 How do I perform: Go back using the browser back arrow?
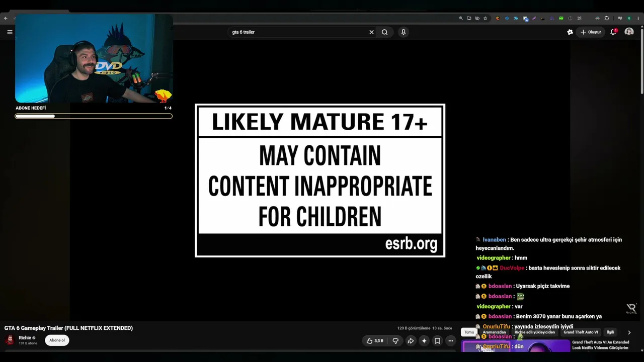click(x=6, y=18)
